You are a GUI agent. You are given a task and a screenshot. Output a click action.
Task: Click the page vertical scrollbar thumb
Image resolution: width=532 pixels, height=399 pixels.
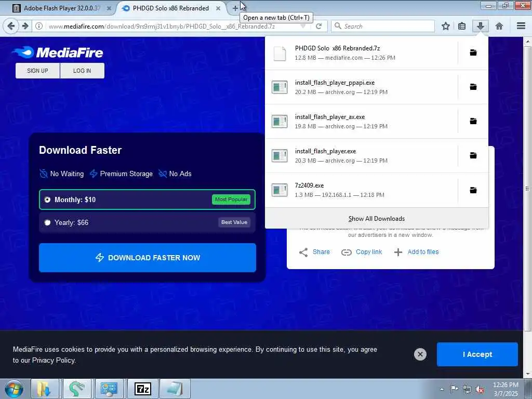pyautogui.click(x=527, y=188)
